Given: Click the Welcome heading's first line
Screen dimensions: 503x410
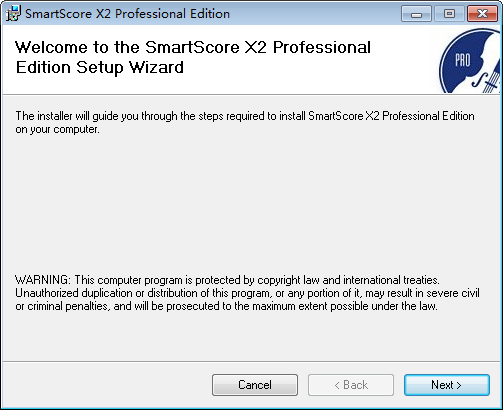Looking at the screenshot, I should (193, 47).
